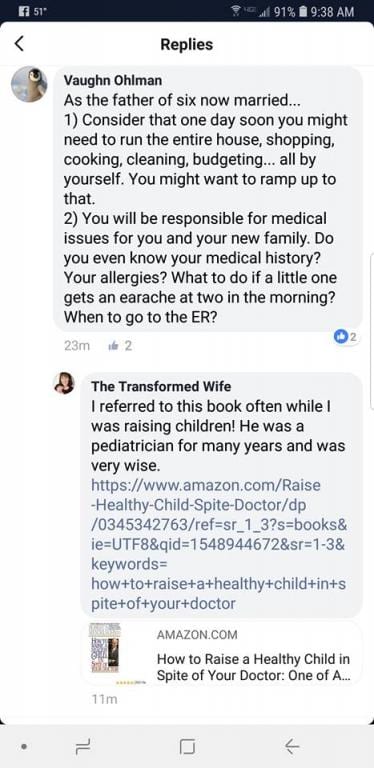Tap the 11m timestamp under the reply
This screenshot has height=768, width=374.
click(104, 699)
